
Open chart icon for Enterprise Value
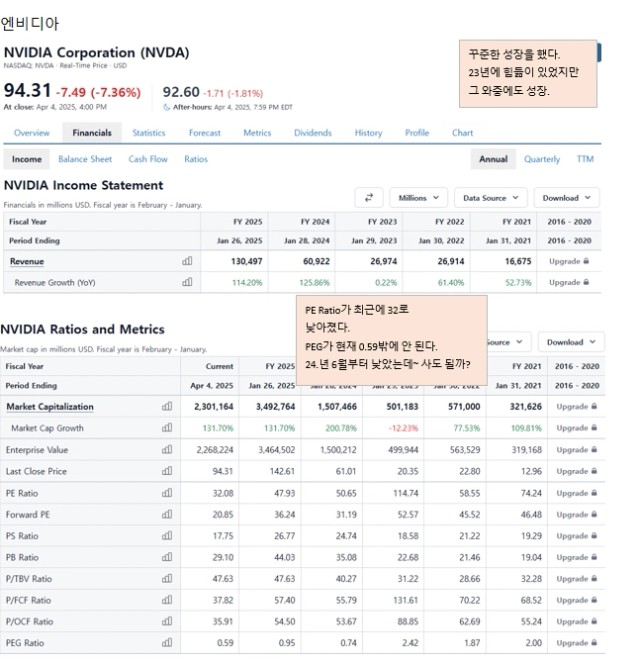coord(167,449)
